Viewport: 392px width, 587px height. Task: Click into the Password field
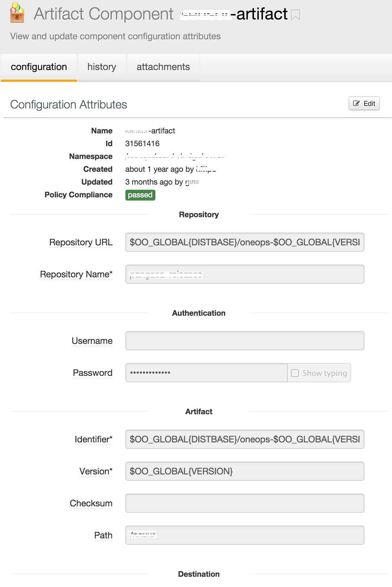point(206,373)
